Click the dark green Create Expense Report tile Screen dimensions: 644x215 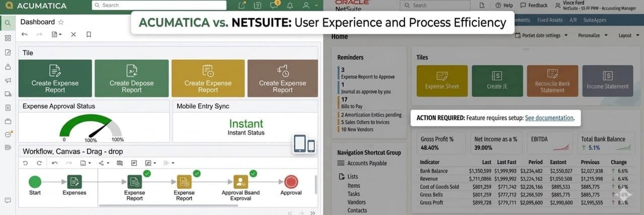[x=55, y=79]
